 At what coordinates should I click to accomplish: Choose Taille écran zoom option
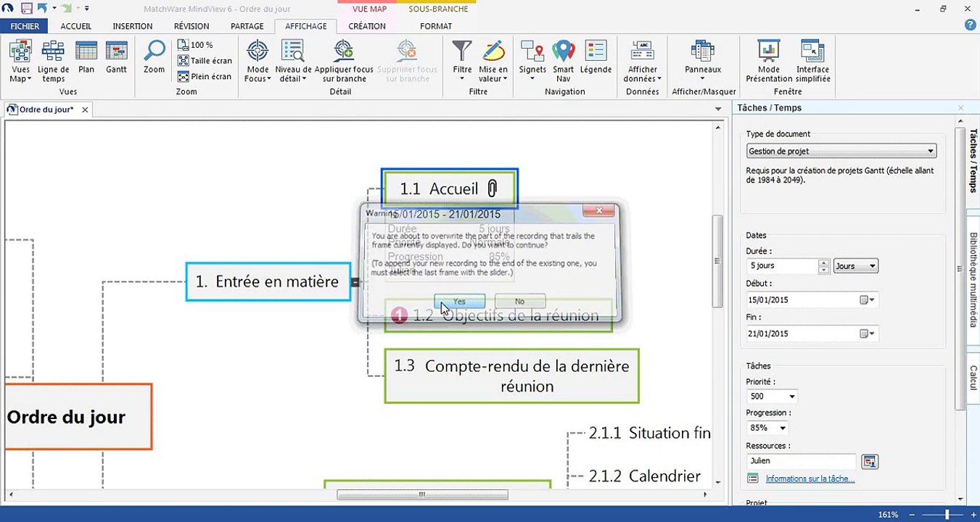coord(205,61)
